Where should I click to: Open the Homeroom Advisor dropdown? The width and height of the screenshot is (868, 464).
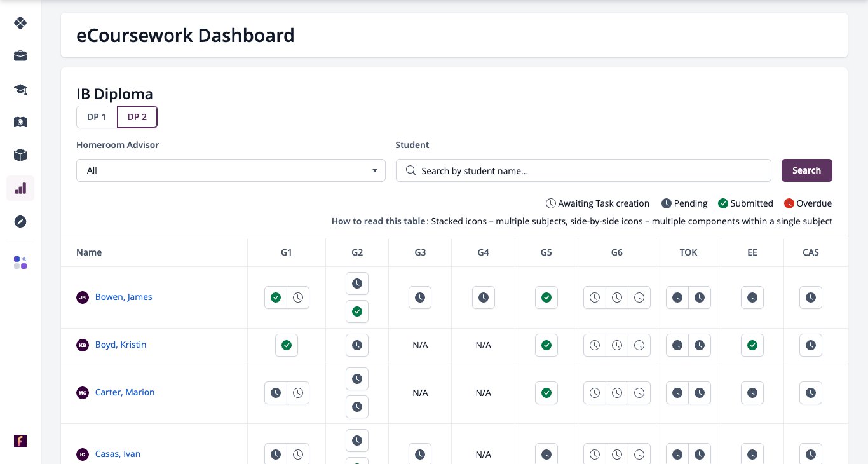231,170
